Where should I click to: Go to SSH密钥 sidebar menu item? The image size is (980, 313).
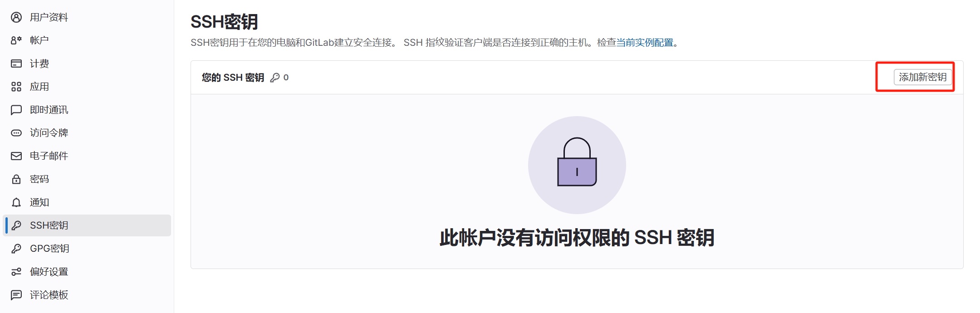click(87, 225)
